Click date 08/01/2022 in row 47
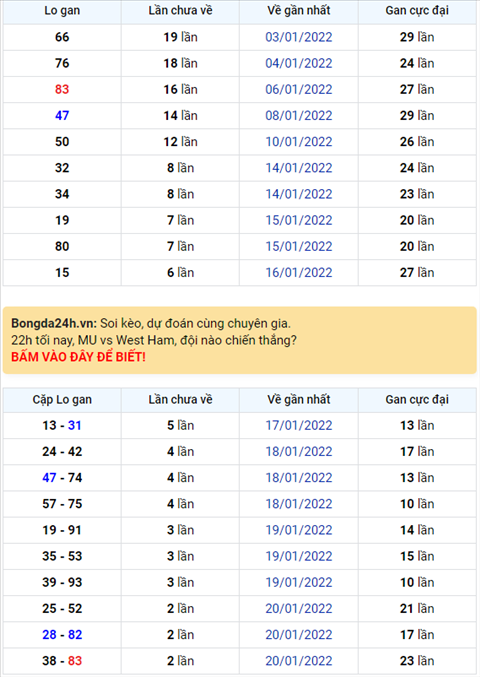 tap(299, 116)
